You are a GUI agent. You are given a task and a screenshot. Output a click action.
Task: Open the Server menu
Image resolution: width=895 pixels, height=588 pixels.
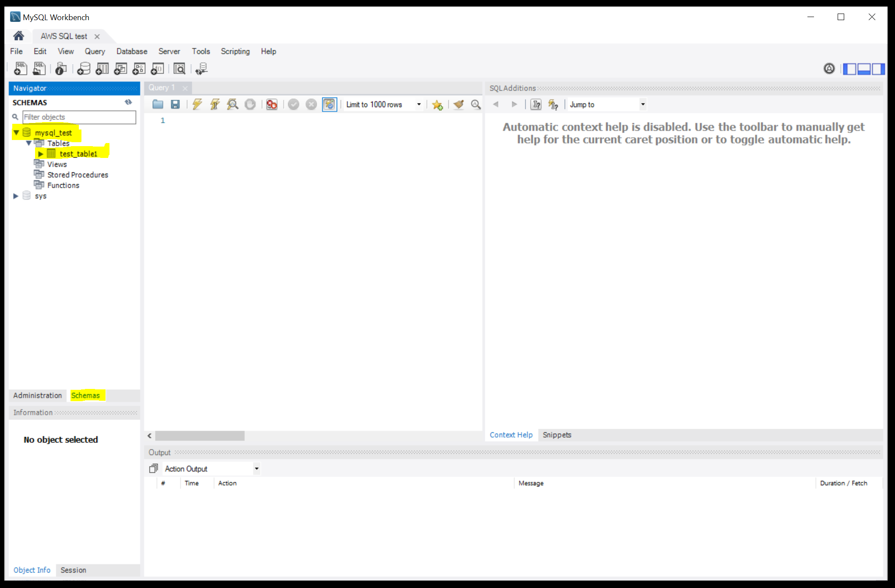tap(169, 51)
